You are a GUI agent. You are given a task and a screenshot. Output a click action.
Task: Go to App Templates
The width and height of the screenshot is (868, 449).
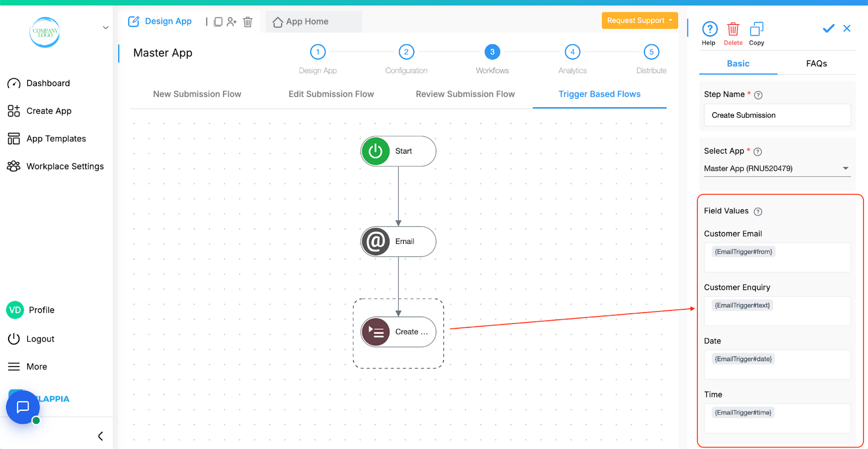[x=47, y=138]
